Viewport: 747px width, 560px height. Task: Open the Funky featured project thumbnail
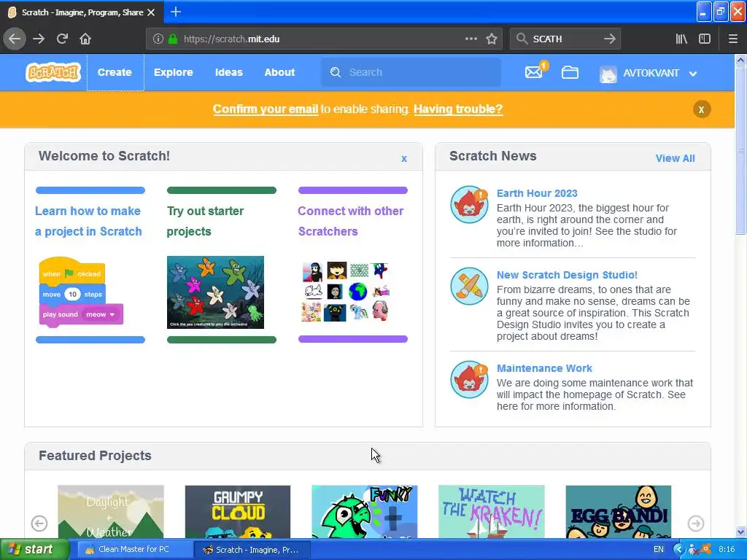coord(365,512)
